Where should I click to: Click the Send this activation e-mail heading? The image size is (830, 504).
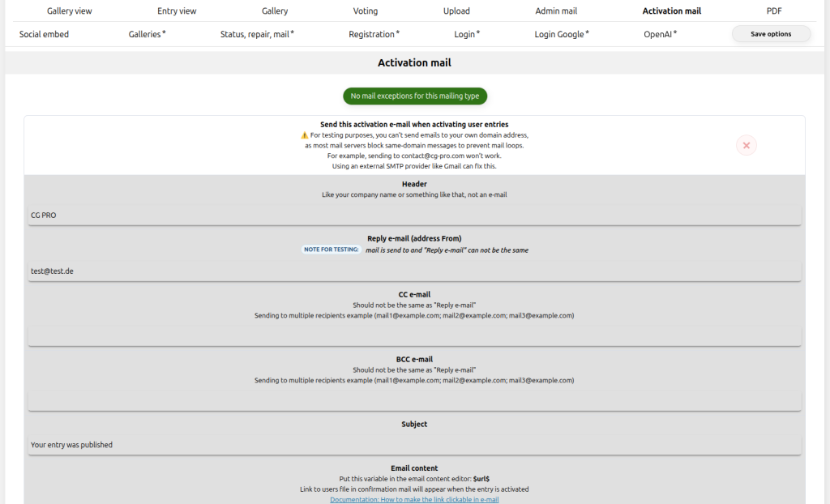pyautogui.click(x=414, y=125)
